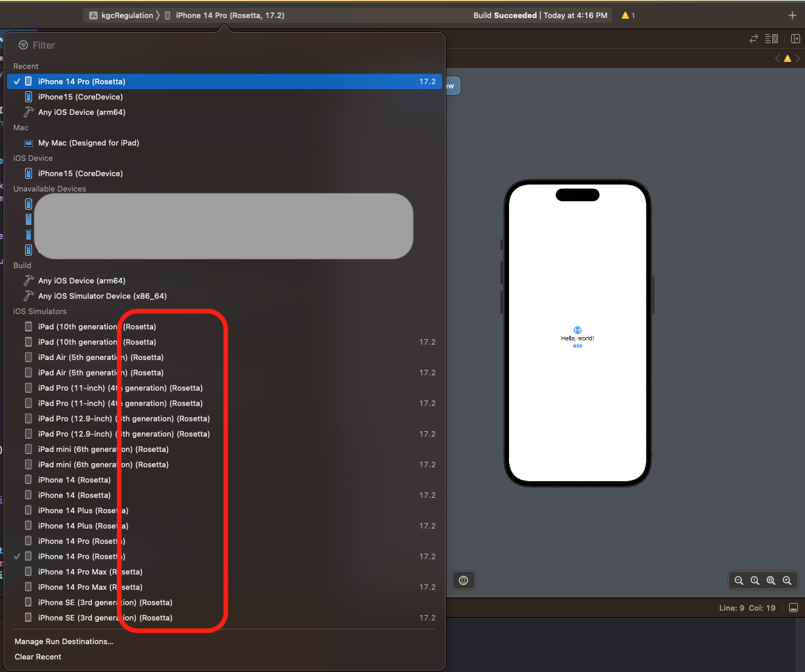Select iPhone 14 (Rosetta) 17.2 simulator

click(x=224, y=495)
